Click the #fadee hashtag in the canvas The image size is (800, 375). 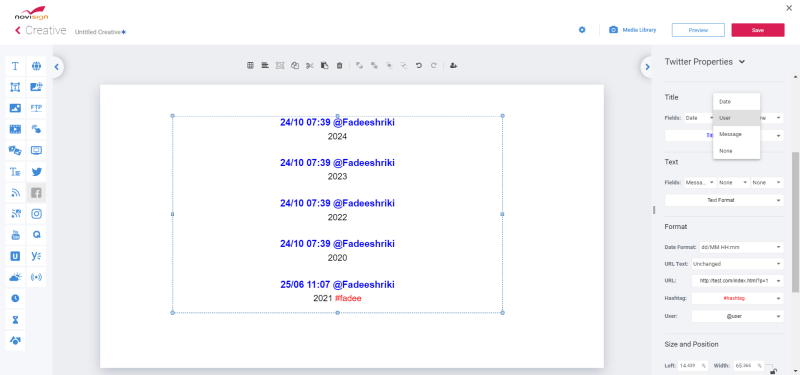(x=348, y=298)
